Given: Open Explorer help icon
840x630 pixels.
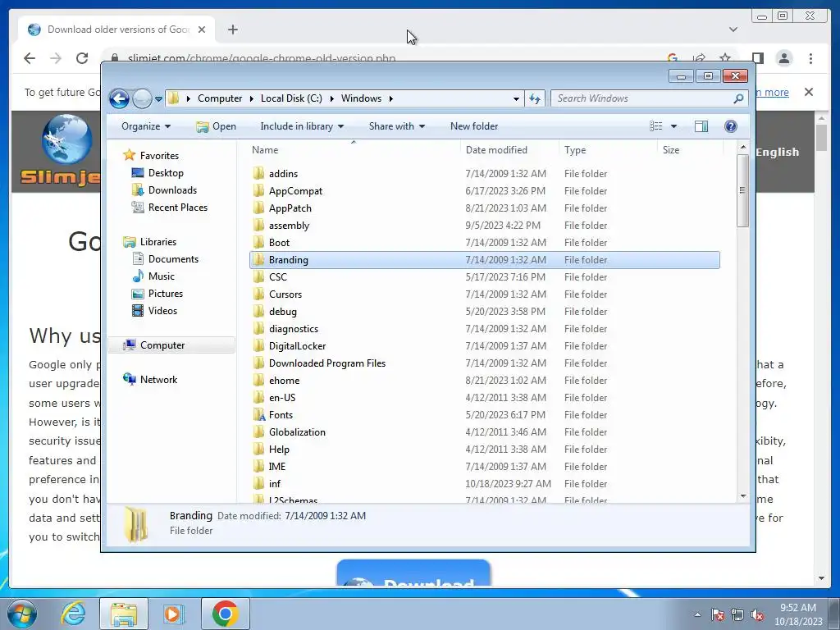Looking at the screenshot, I should (x=731, y=126).
